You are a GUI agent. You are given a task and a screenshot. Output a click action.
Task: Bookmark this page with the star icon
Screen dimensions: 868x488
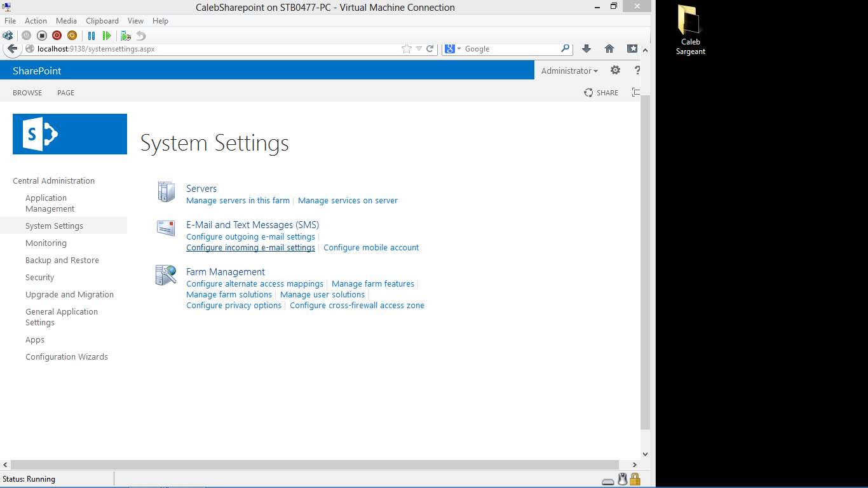click(x=407, y=49)
